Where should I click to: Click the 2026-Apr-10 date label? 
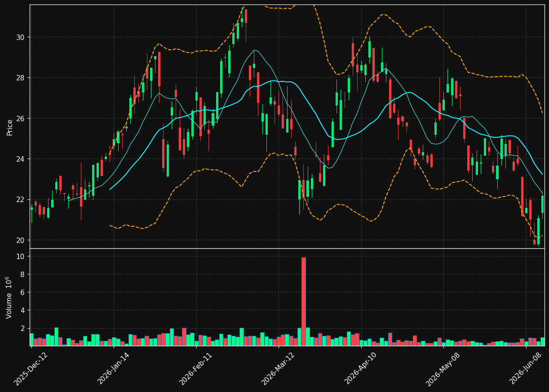coord(361,369)
